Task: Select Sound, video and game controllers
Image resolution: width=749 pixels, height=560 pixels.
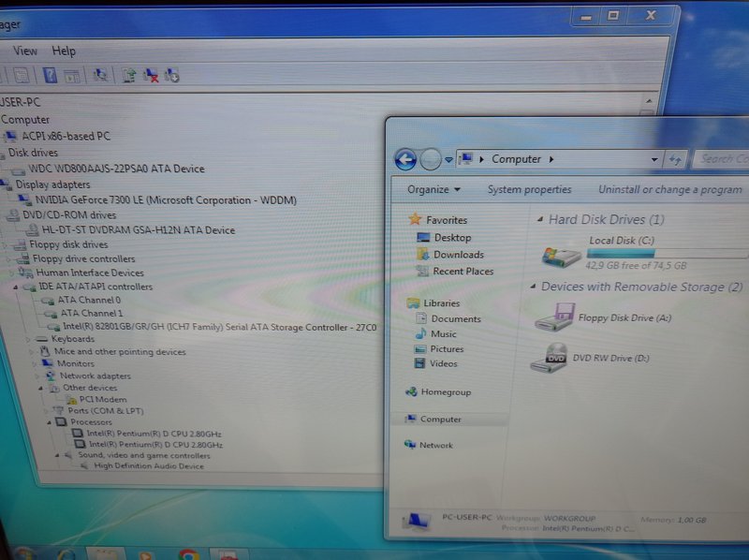Action: 144,455
